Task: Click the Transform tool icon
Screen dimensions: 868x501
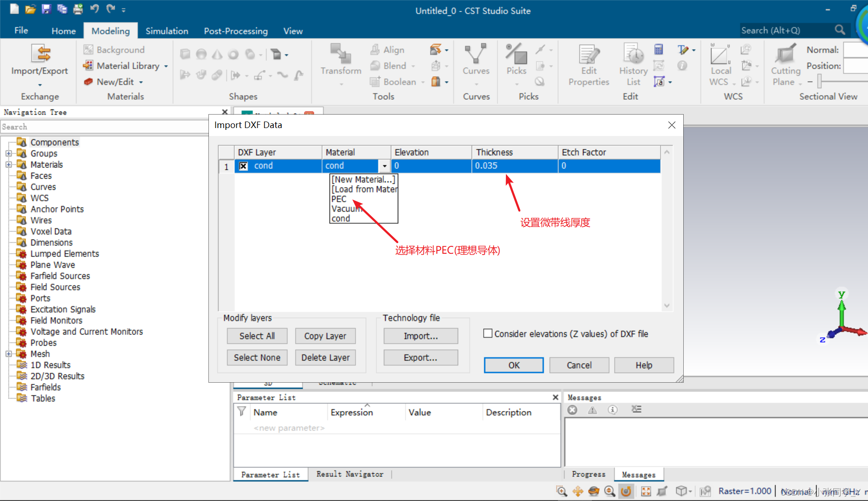Action: 341,54
